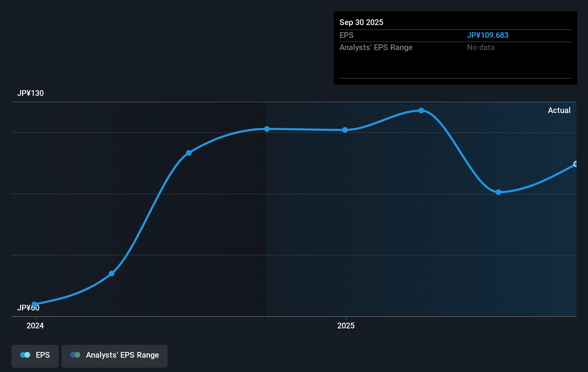Click the No data text in tooltip
The image size is (588, 372).
tap(481, 47)
